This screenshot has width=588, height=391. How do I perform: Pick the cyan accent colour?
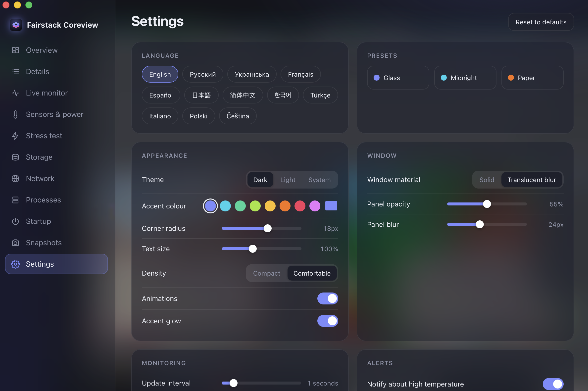point(225,206)
